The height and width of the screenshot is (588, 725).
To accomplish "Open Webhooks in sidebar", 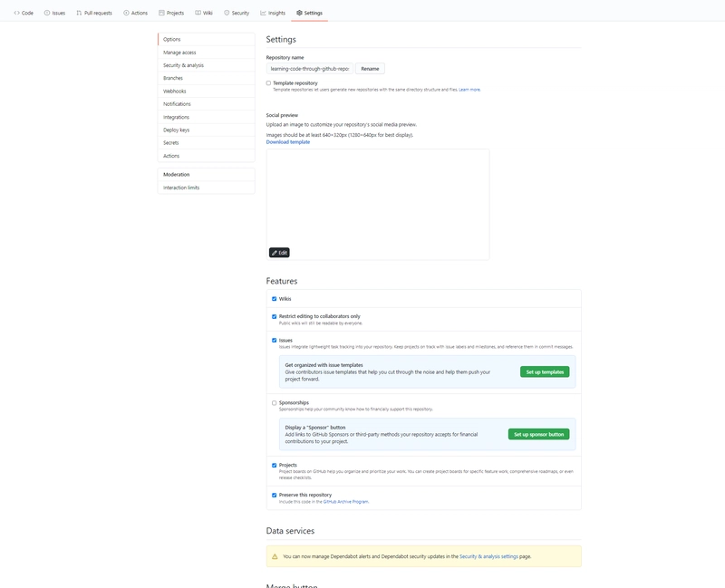I will pyautogui.click(x=207, y=92).
